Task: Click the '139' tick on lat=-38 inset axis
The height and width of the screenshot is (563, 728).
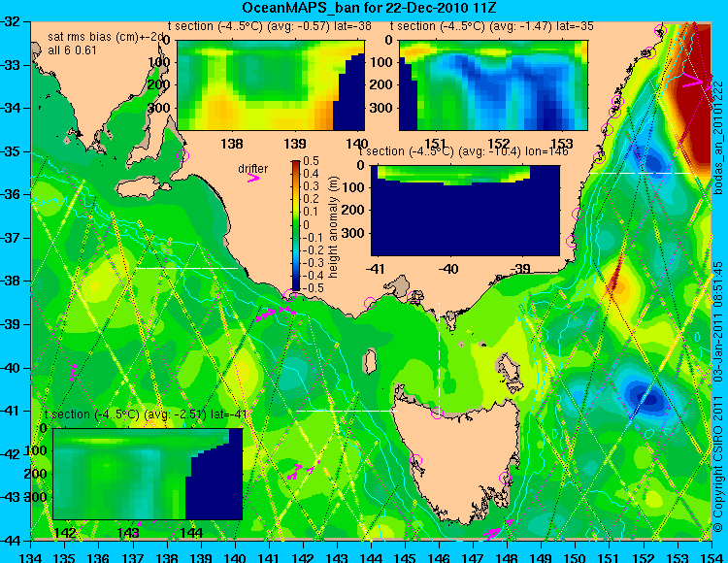Action: coord(295,143)
